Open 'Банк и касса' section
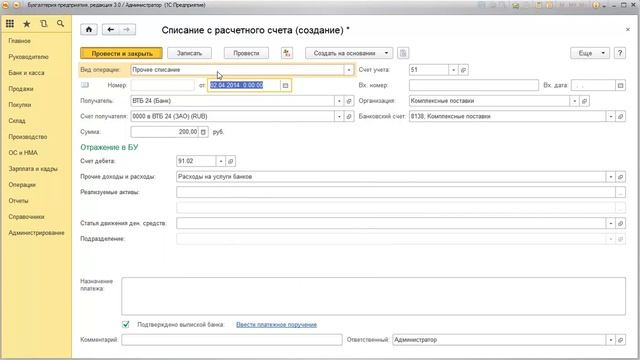The image size is (640, 360). tap(26, 73)
